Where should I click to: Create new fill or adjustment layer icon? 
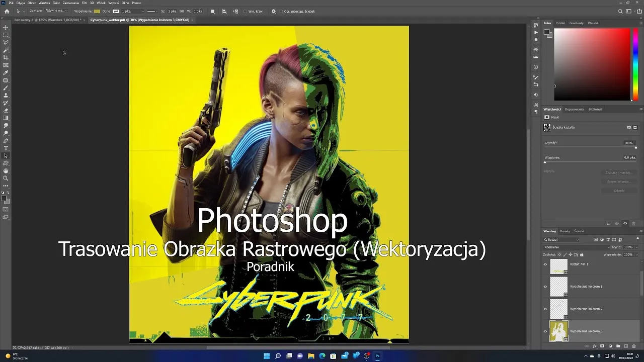610,346
